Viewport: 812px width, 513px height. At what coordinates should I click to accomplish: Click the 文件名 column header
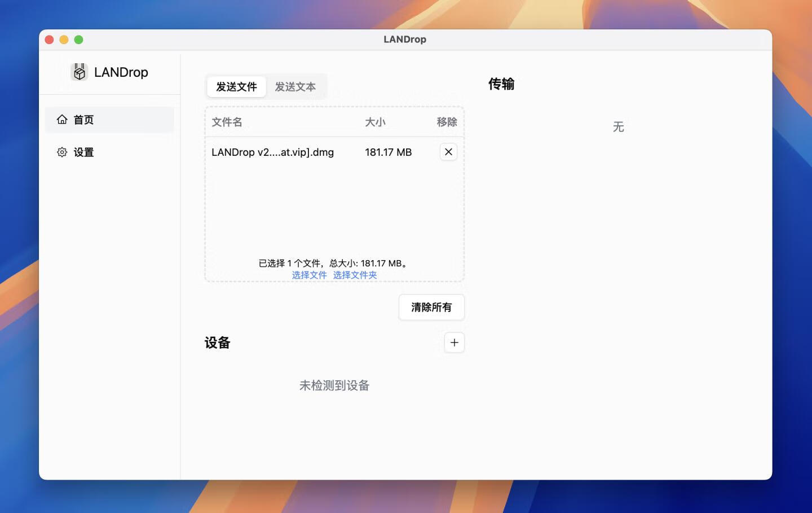[x=227, y=122]
